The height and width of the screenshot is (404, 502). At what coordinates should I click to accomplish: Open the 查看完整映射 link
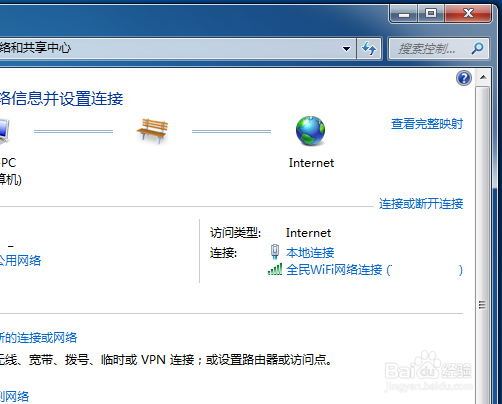tap(427, 124)
